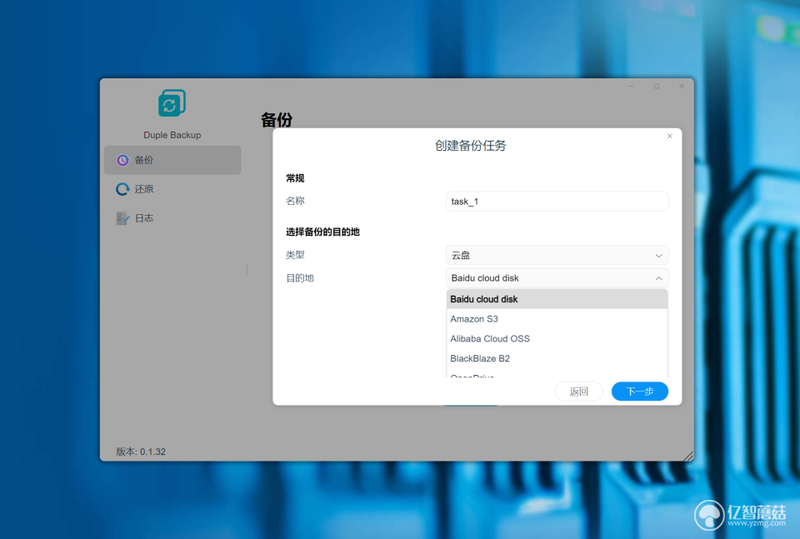Click the 选择备份的目的地 section label
Screen dimensions: 800x539
coord(322,232)
